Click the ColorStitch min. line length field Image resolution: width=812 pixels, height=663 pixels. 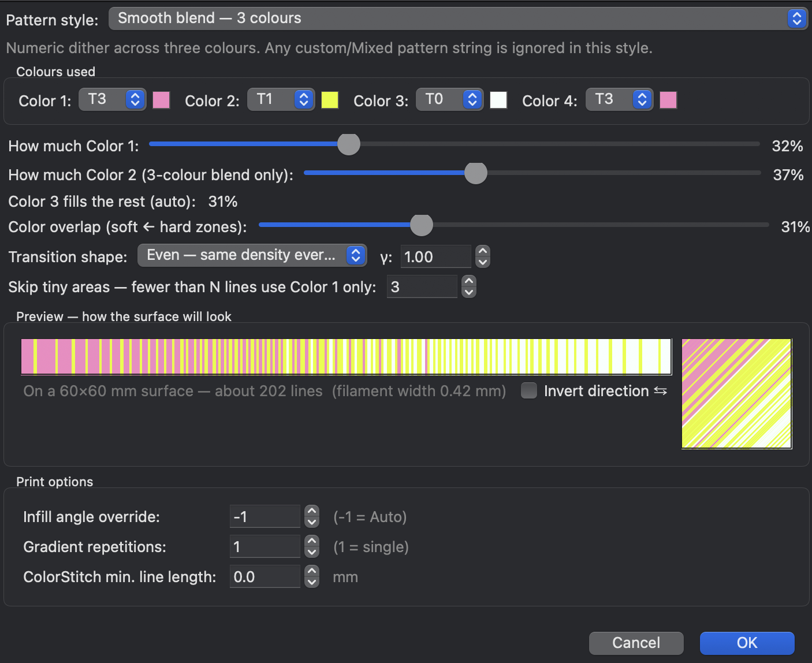[265, 576]
